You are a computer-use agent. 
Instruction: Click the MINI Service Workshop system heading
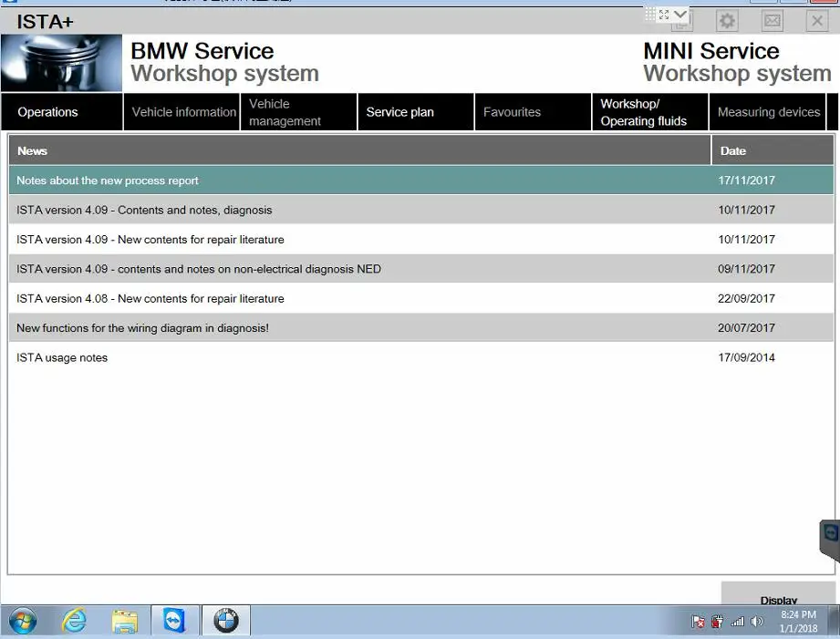[x=737, y=62]
